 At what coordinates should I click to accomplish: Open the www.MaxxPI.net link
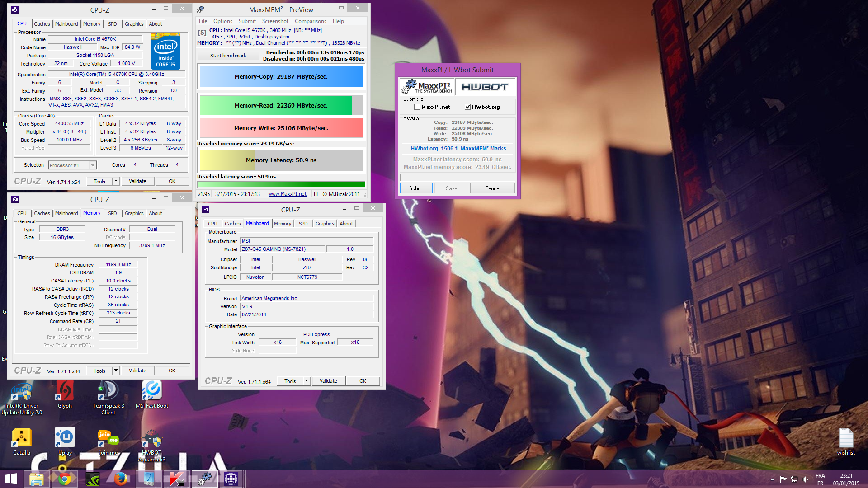click(x=287, y=194)
